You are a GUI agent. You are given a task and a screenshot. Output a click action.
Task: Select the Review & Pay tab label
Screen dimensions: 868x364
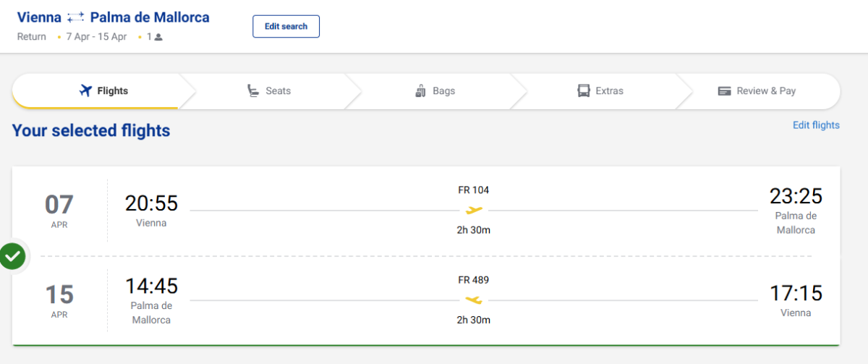pos(765,91)
